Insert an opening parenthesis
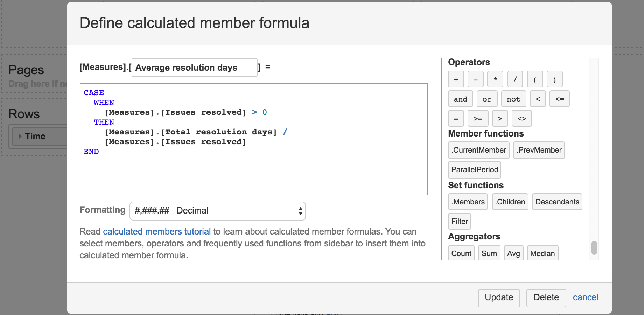 click(x=535, y=79)
